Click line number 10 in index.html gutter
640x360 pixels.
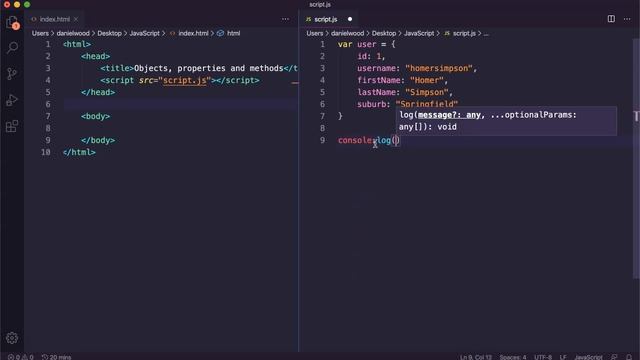point(46,152)
